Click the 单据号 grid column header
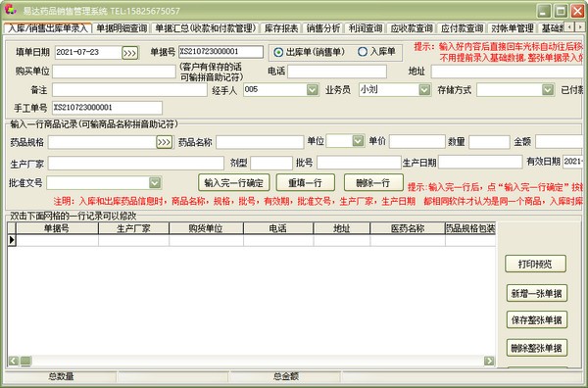The image size is (588, 388). point(57,228)
